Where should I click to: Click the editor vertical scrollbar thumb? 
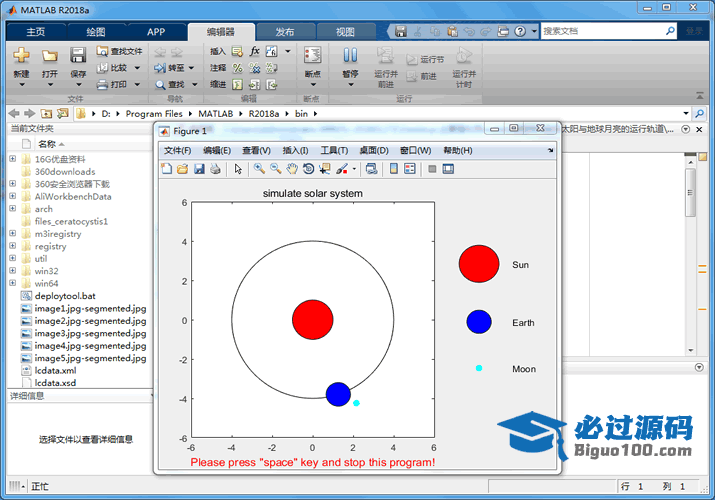pos(690,192)
